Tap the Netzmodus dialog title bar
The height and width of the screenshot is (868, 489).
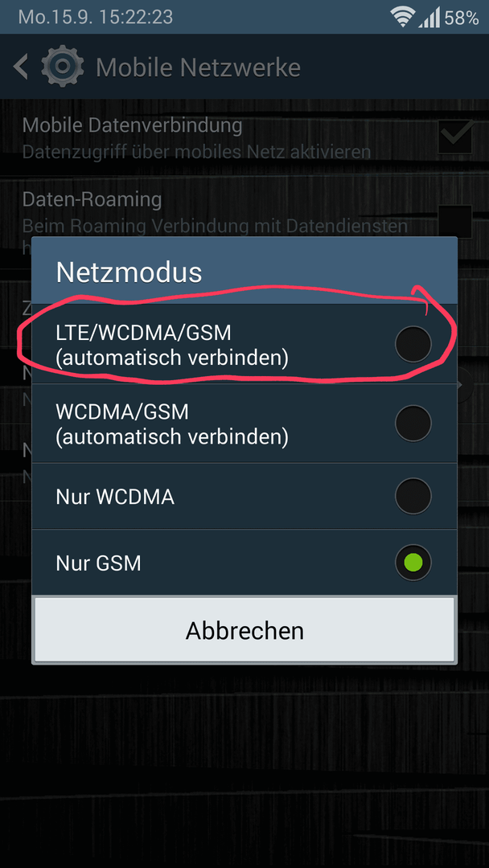pyautogui.click(x=244, y=272)
